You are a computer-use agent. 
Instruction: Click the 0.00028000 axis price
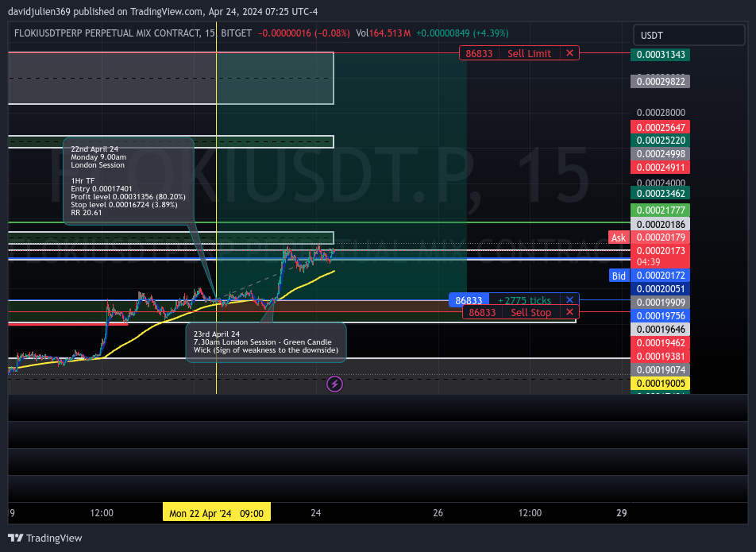(x=661, y=112)
